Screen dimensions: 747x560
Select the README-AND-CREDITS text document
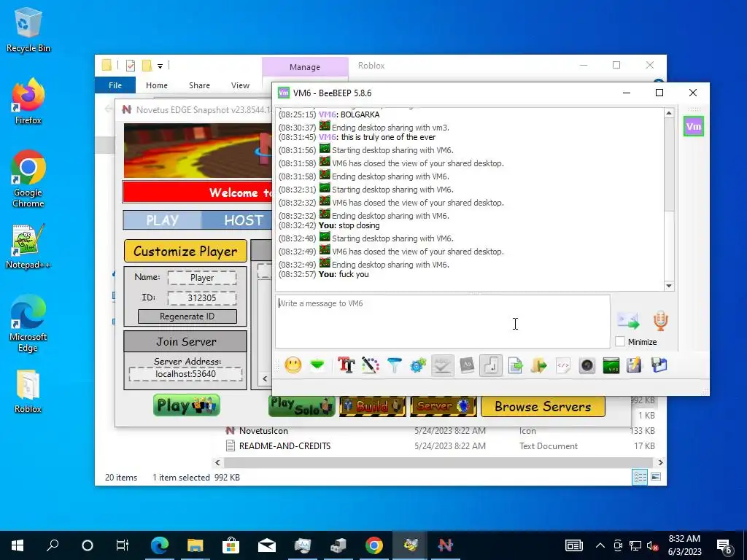(x=285, y=446)
